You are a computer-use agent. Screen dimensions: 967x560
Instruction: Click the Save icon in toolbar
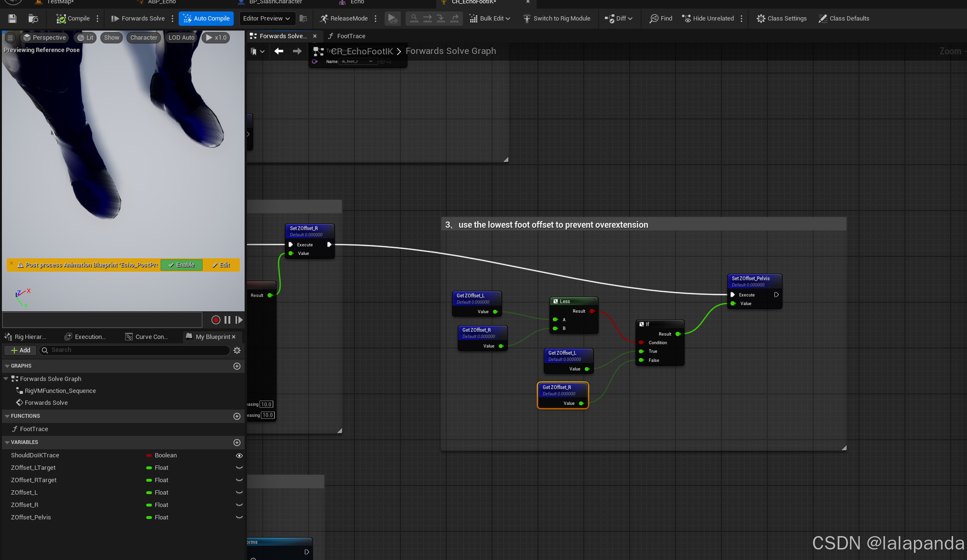(x=12, y=19)
